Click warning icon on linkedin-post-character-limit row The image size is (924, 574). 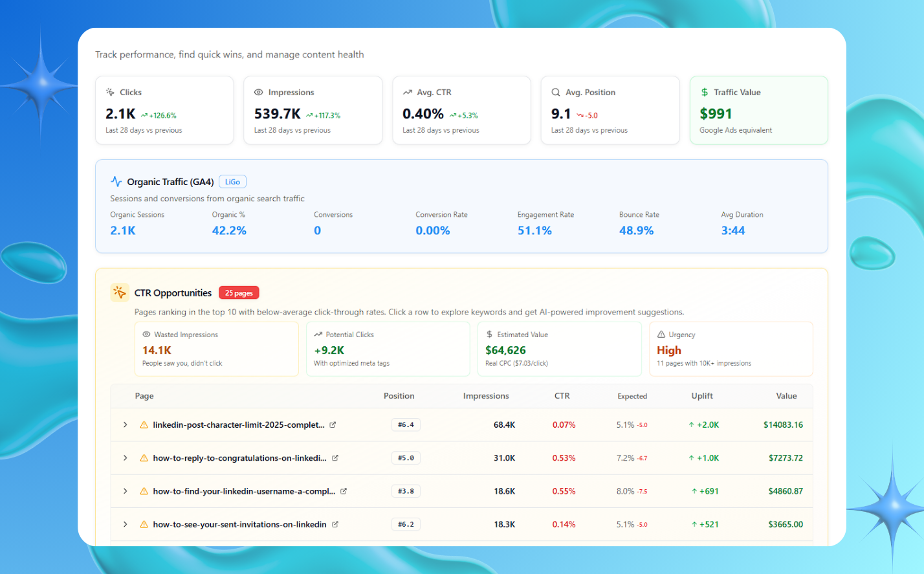[144, 425]
